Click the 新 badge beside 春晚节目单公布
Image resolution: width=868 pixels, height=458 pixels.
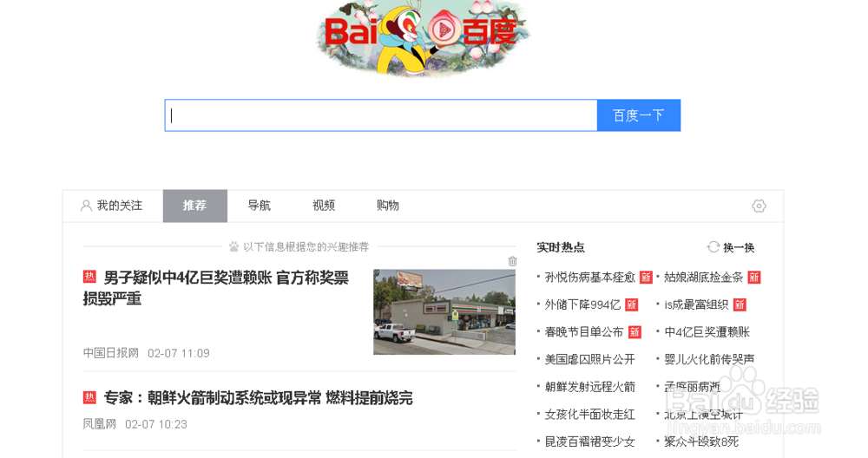635,332
